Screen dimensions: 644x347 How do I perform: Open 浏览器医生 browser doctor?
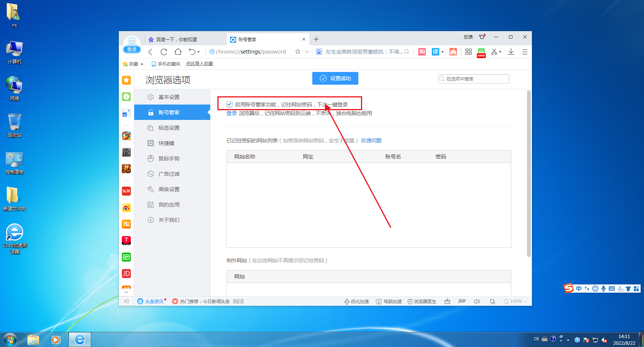point(422,301)
